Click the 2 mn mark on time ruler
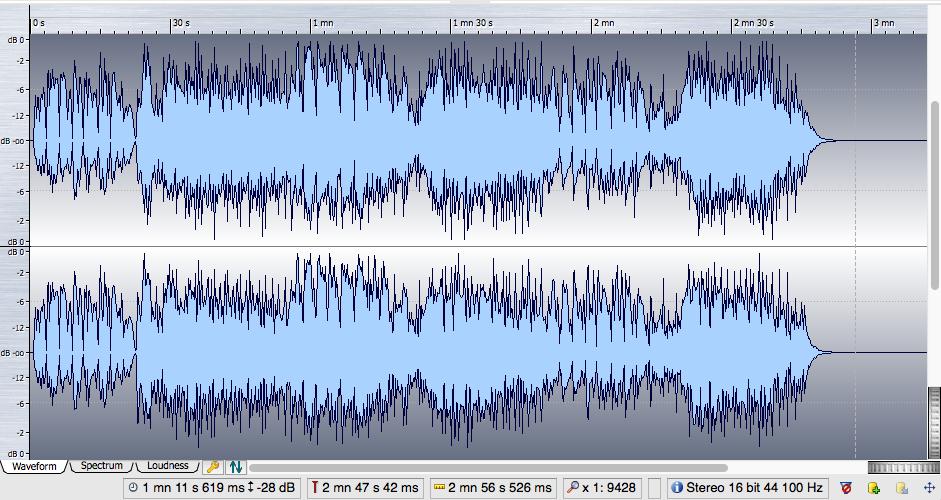The image size is (941, 500). click(x=603, y=23)
